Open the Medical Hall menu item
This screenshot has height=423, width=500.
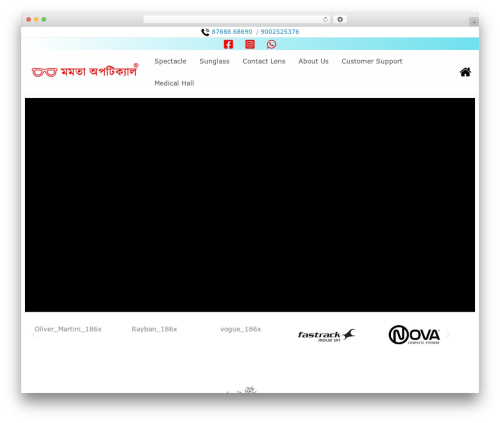tap(174, 83)
